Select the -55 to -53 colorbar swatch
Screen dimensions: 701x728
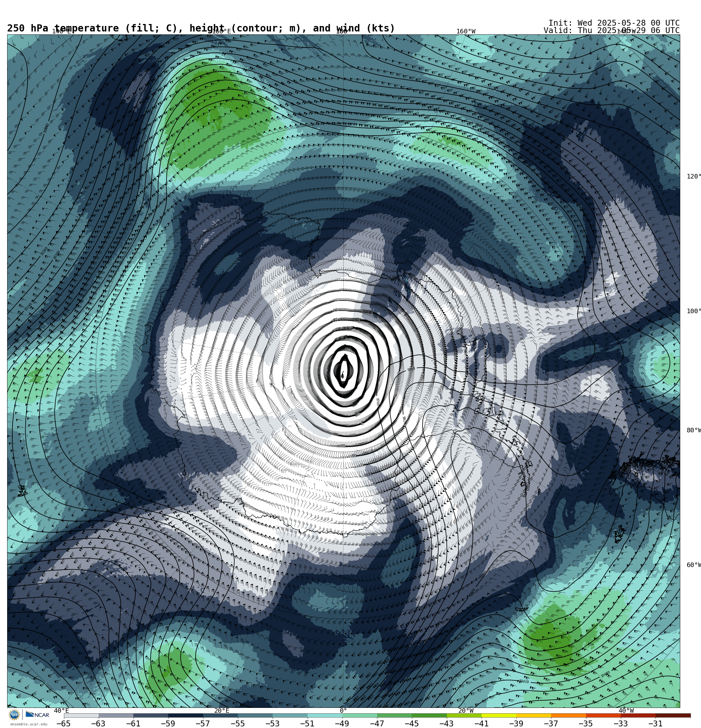click(x=256, y=715)
